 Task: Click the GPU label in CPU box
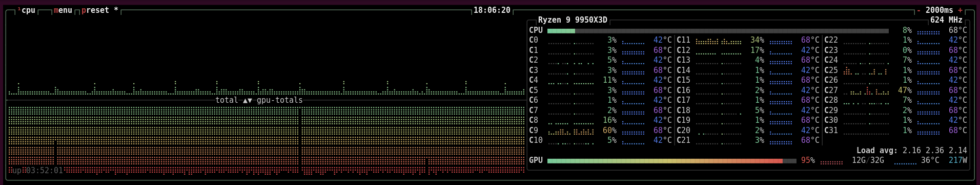coord(536,160)
